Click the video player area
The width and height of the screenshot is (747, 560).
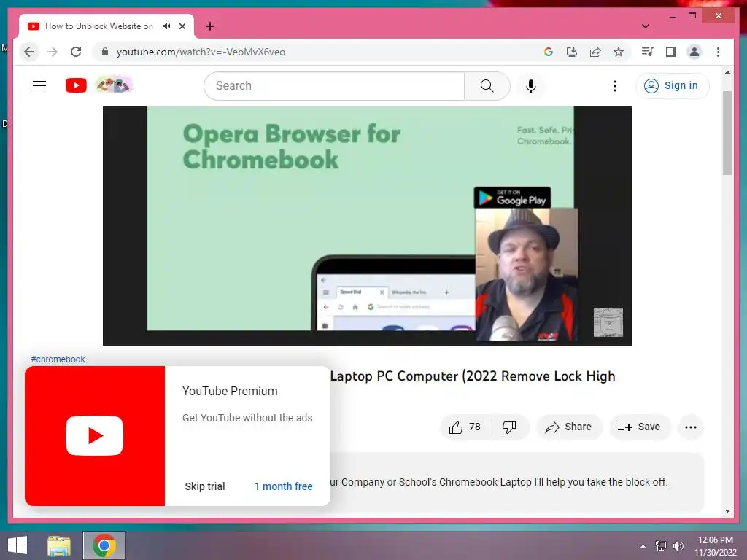(x=367, y=226)
